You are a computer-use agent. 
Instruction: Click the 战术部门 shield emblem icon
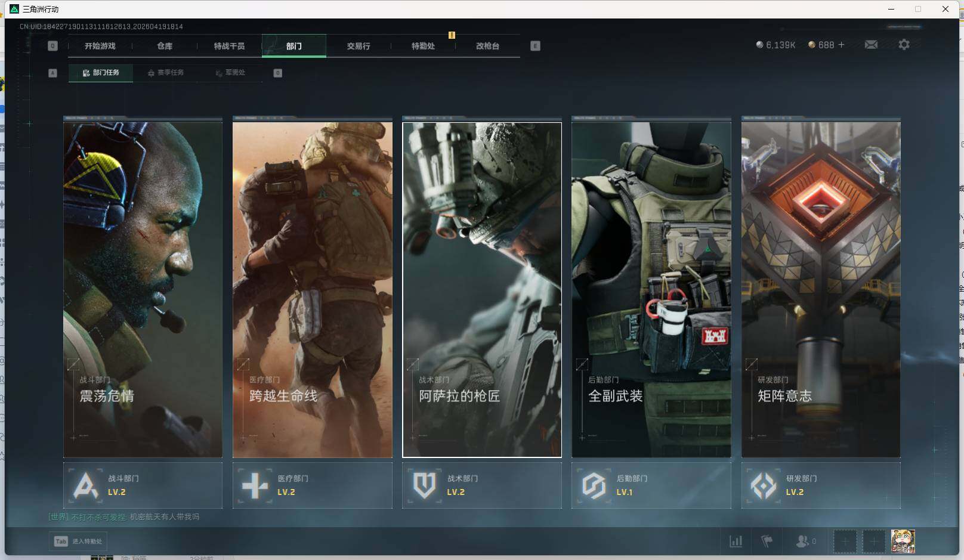(x=424, y=485)
